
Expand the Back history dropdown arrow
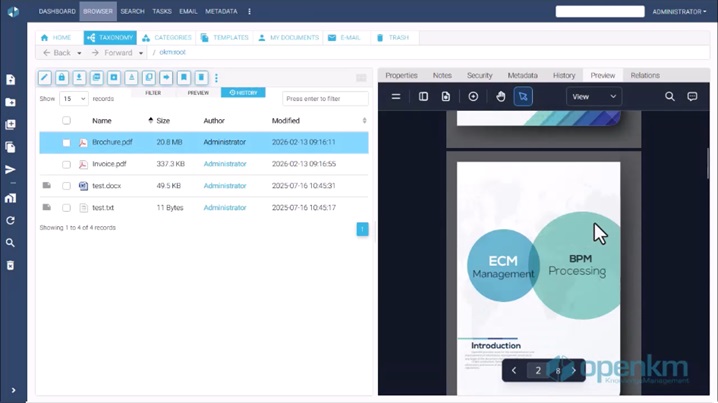click(79, 53)
